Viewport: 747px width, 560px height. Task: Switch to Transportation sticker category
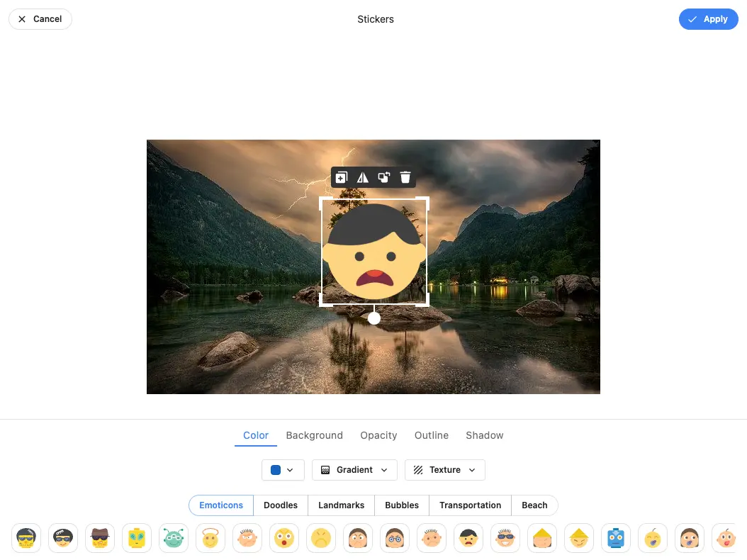(470, 505)
